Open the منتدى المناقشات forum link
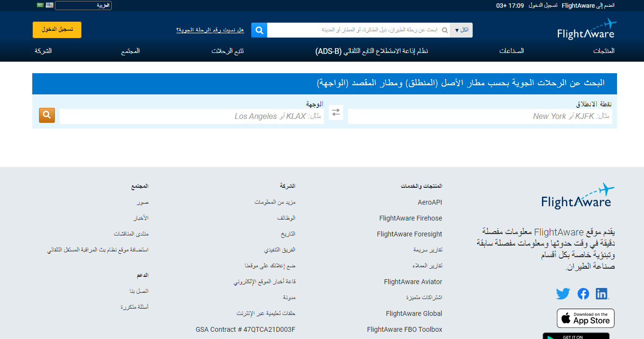This screenshot has height=339, width=644. [131, 234]
